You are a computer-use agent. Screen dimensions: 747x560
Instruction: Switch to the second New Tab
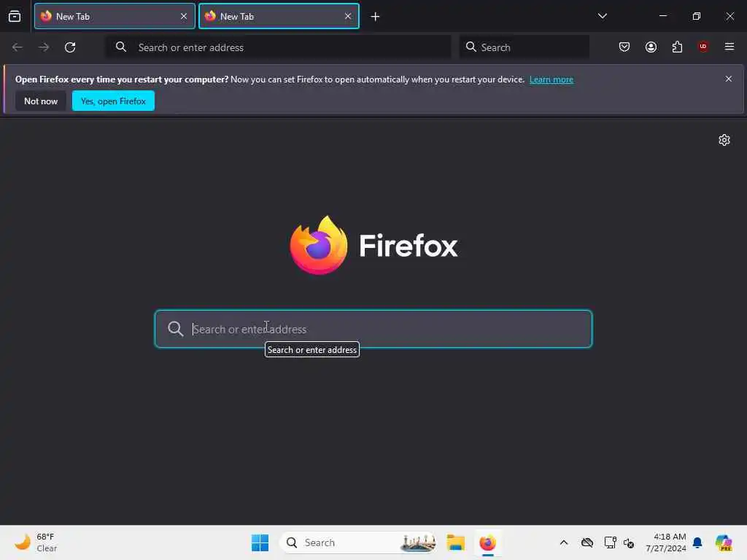tap(279, 16)
